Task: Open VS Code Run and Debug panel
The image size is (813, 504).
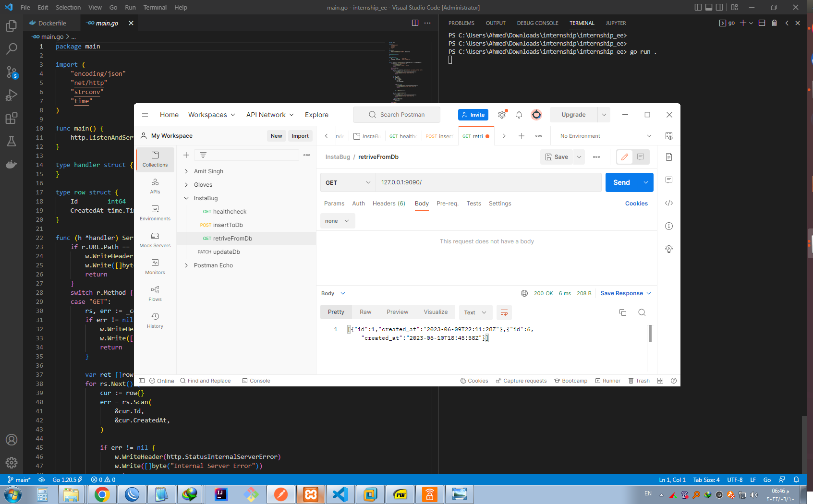Action: 12,95
